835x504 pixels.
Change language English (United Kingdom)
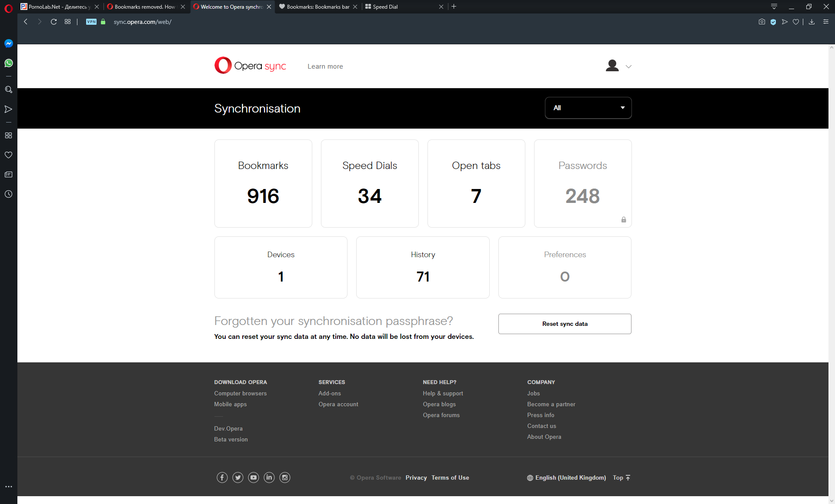566,477
